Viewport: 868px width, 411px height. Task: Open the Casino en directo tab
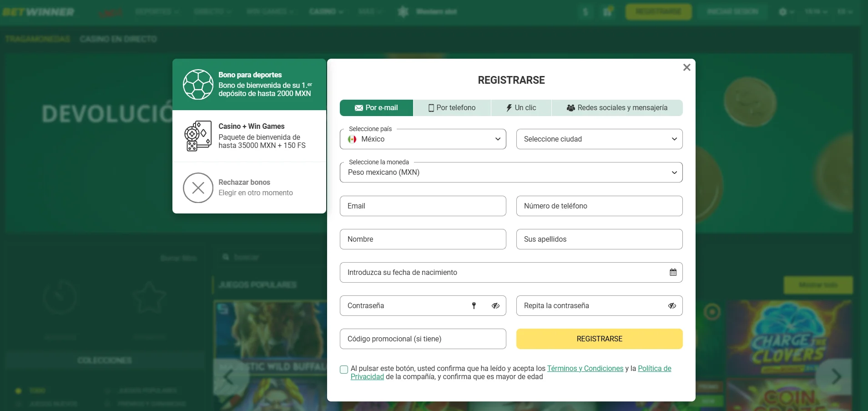pyautogui.click(x=118, y=39)
